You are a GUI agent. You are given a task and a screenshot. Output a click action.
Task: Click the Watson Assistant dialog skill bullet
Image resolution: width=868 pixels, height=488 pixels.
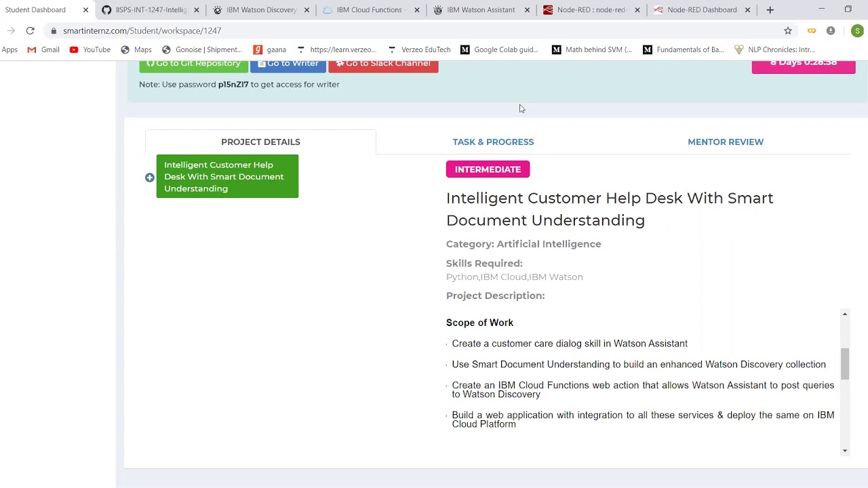[570, 344]
